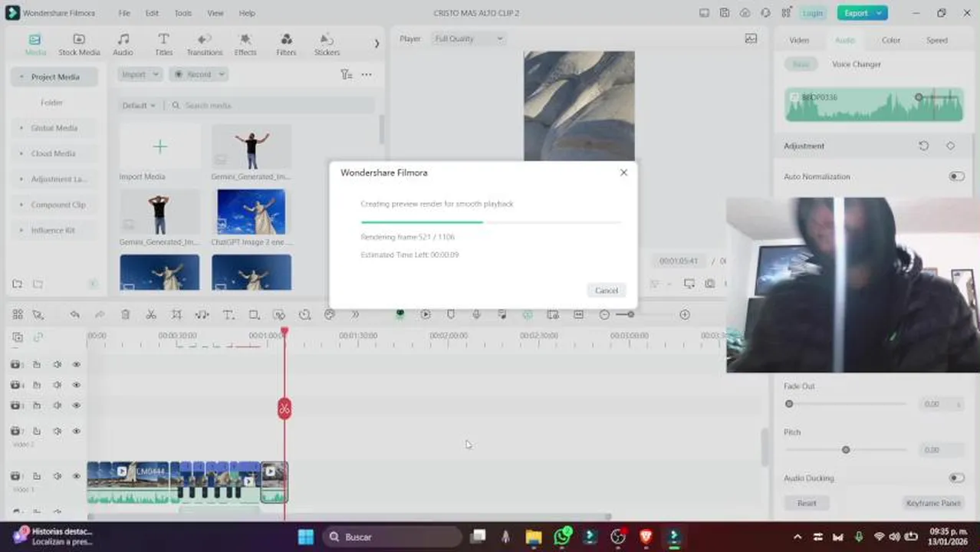The image size is (980, 552).
Task: Mute the Video 1 track speaker icon
Action: pos(57,476)
